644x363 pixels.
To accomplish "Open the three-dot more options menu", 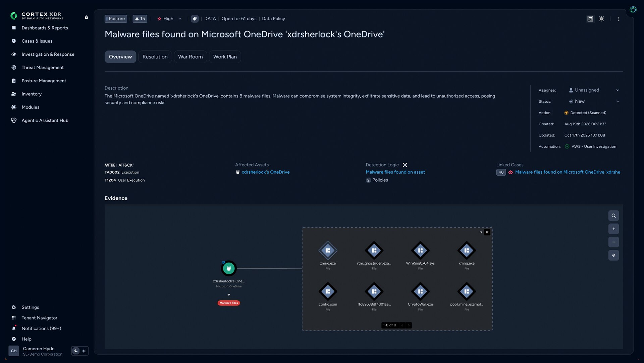I will pos(619,19).
